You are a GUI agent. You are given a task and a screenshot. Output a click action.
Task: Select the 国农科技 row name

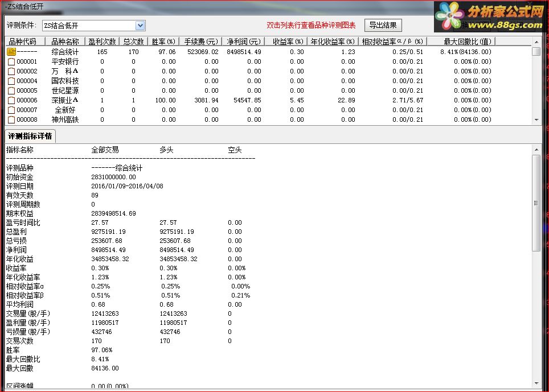click(x=65, y=81)
